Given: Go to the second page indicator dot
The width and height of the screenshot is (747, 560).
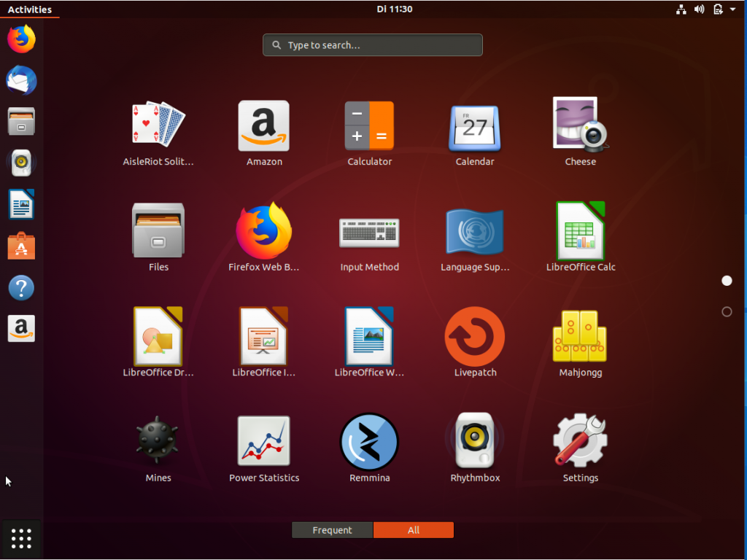Looking at the screenshot, I should (727, 312).
